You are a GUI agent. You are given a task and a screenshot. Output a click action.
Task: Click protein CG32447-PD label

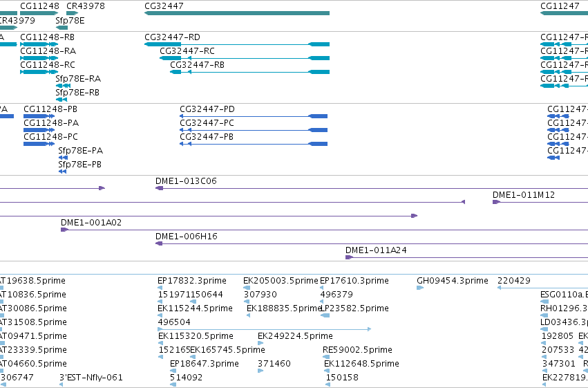207,109
